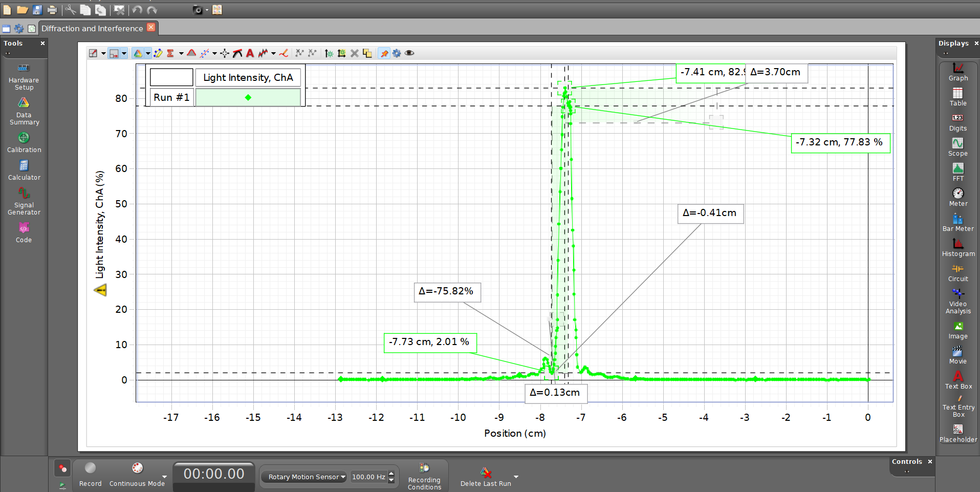Increase the sample rate with up stepper
Image resolution: width=980 pixels, height=492 pixels.
391,474
